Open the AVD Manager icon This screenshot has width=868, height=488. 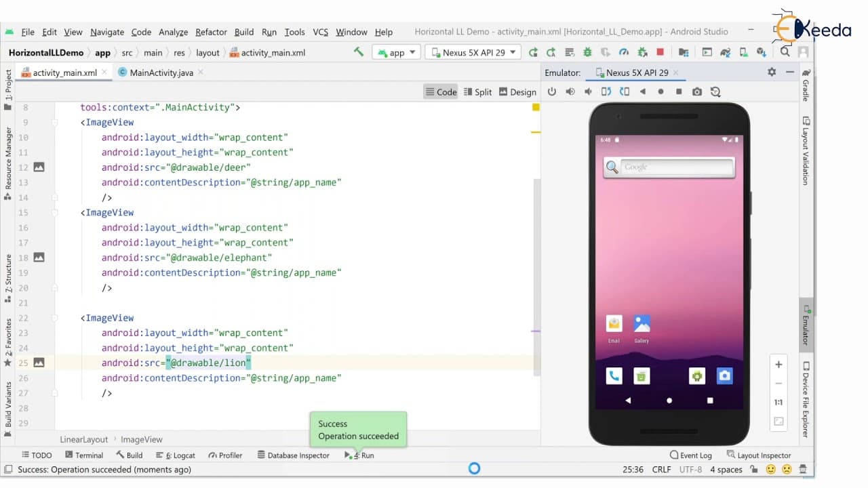pos(743,52)
